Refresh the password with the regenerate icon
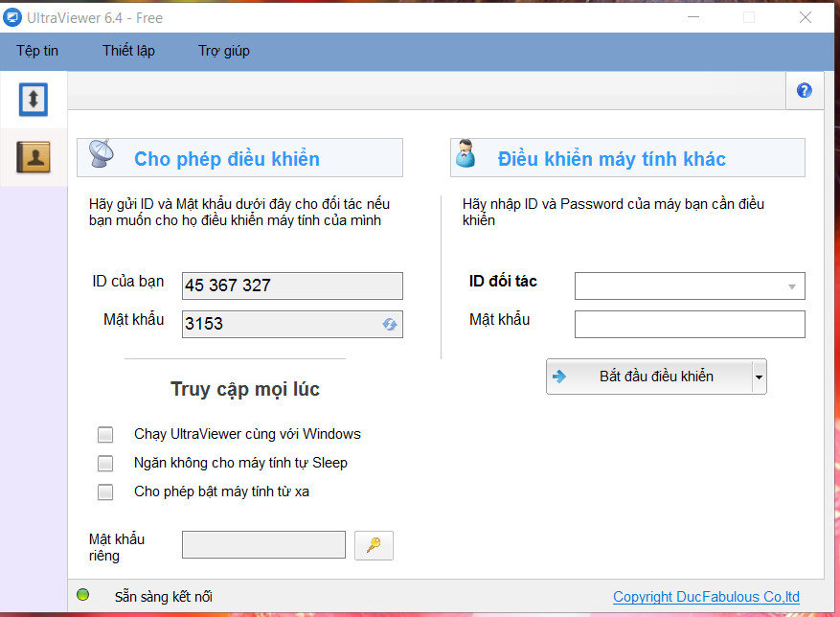 point(390,325)
